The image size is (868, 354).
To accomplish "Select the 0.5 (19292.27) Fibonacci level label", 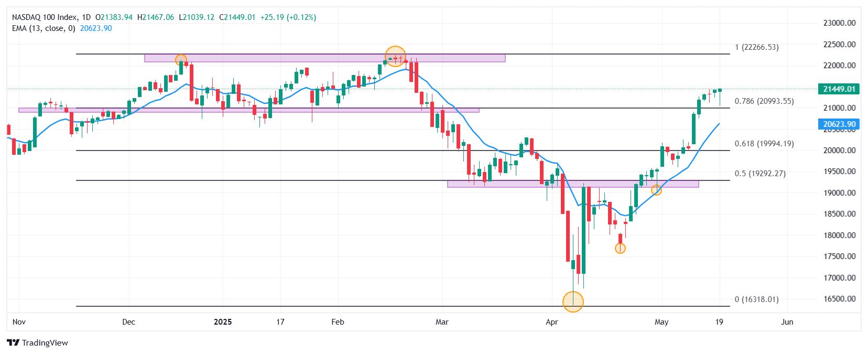I will pos(760,174).
